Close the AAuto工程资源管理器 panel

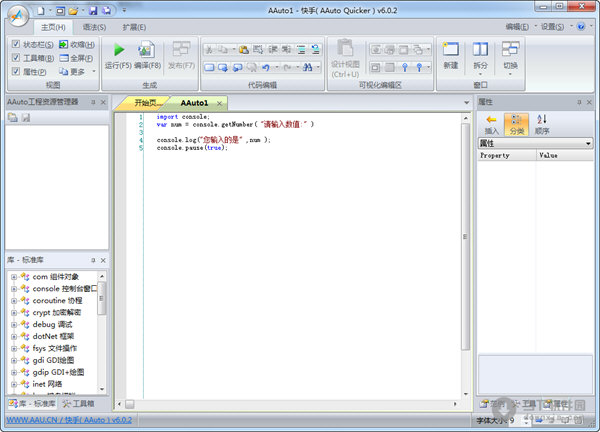(103, 102)
